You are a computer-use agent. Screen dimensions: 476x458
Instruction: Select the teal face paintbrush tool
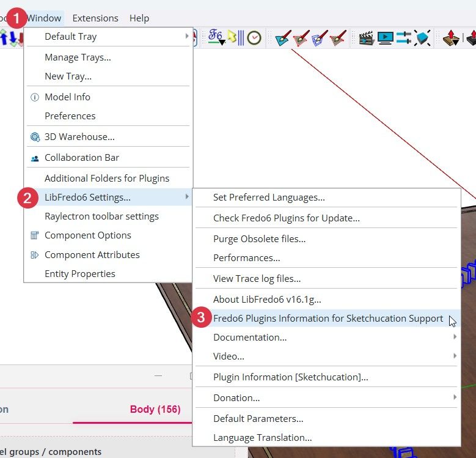click(x=283, y=38)
